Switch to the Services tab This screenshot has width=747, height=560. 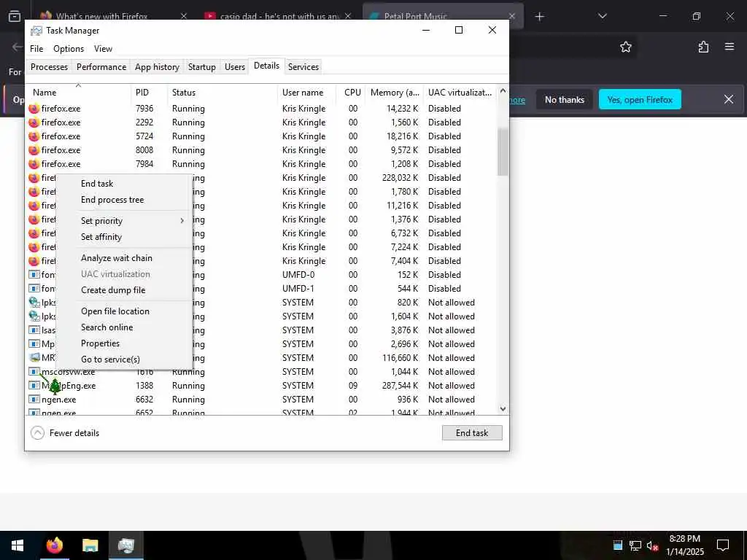(303, 67)
